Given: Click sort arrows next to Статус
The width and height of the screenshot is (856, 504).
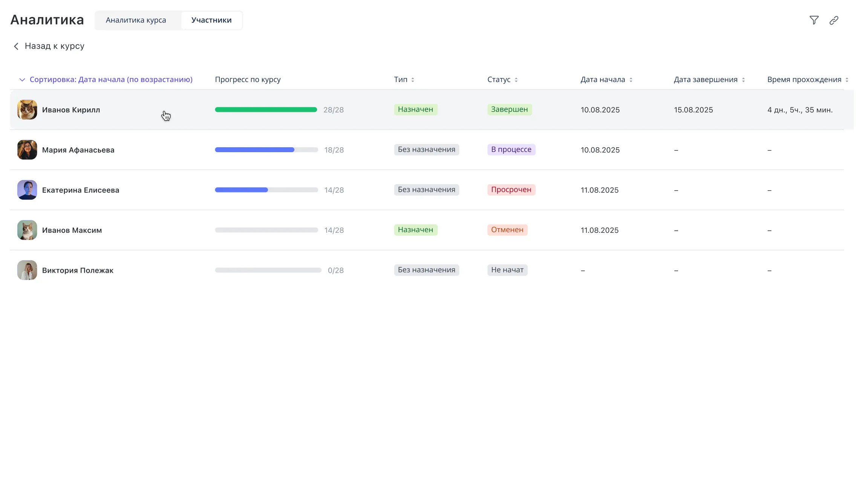Looking at the screenshot, I should [516, 80].
